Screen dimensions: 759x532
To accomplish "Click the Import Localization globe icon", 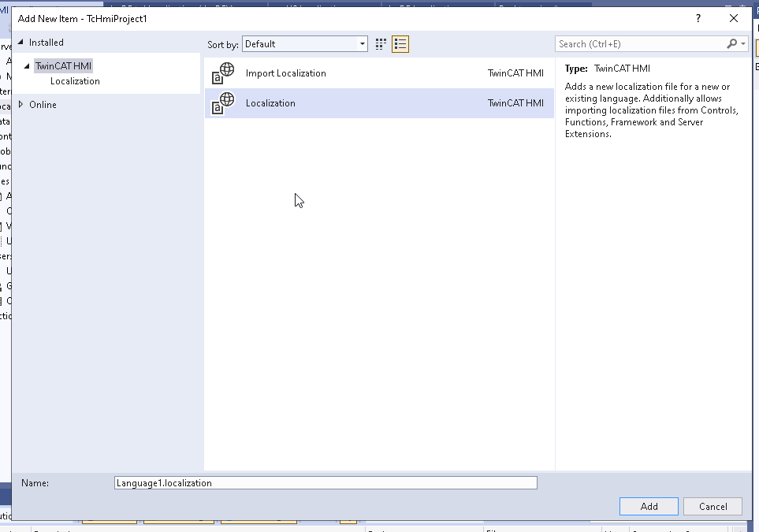I will point(223,73).
